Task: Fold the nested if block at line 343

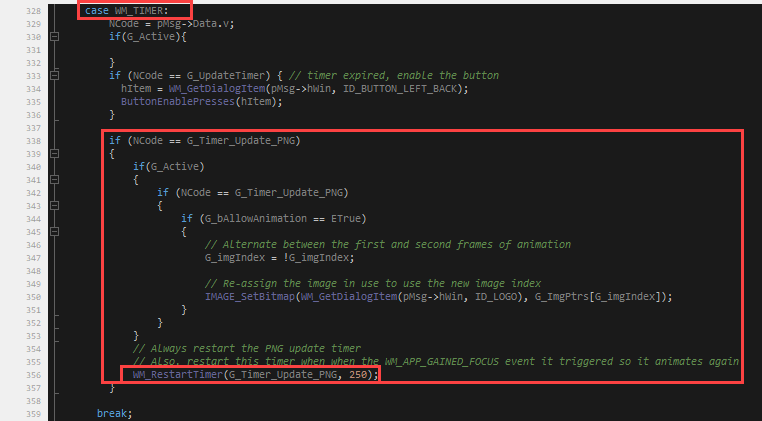Action: (54, 205)
